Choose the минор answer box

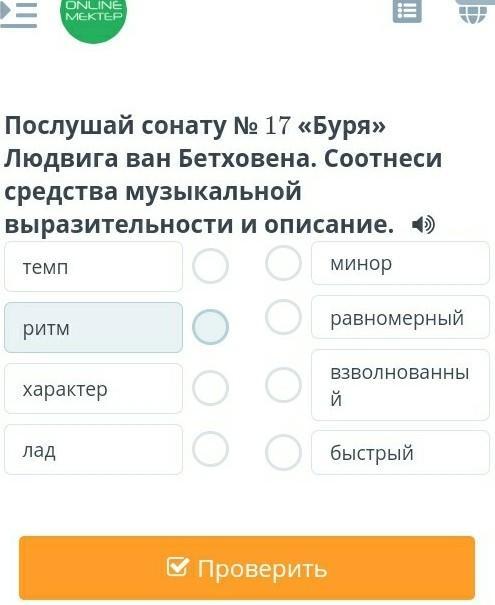400,263
